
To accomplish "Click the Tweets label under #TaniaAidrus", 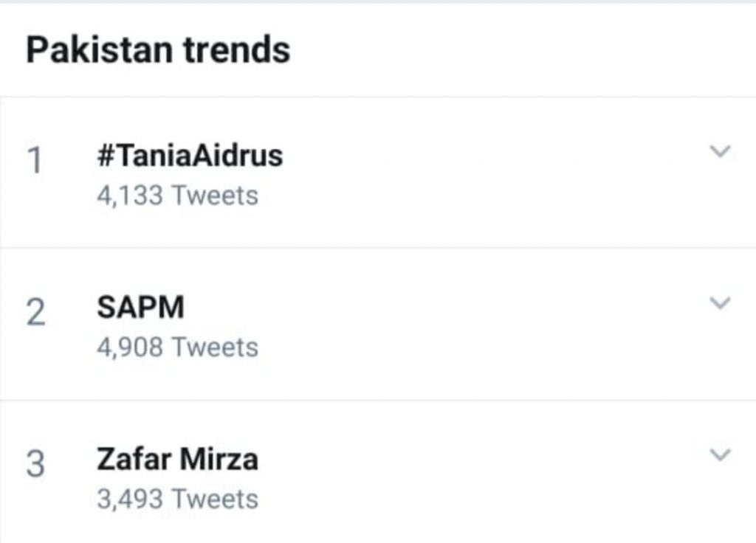I will pyautogui.click(x=216, y=196).
